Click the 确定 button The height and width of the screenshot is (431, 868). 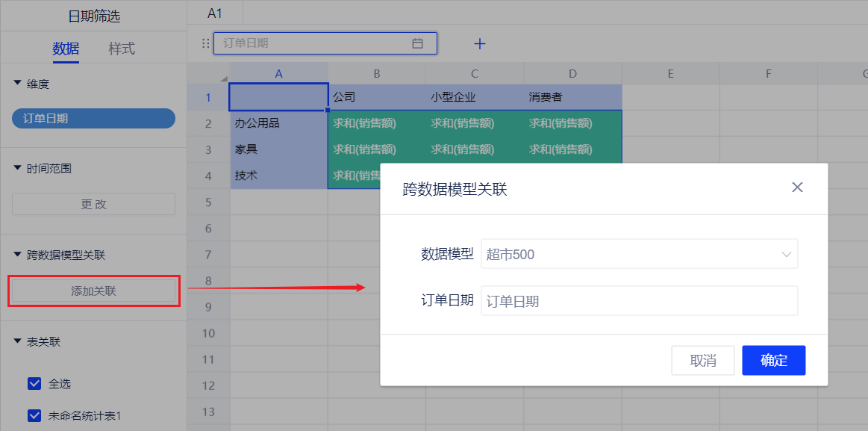point(773,361)
